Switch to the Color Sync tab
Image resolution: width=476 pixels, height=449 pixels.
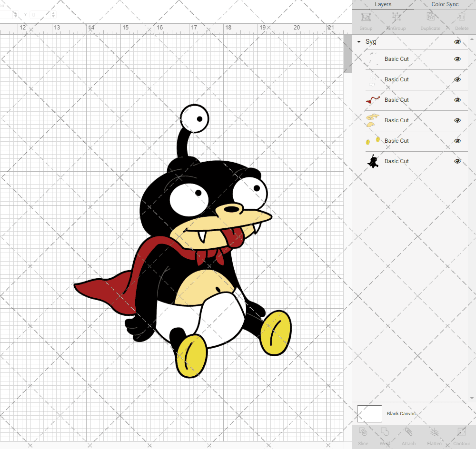(x=445, y=4)
